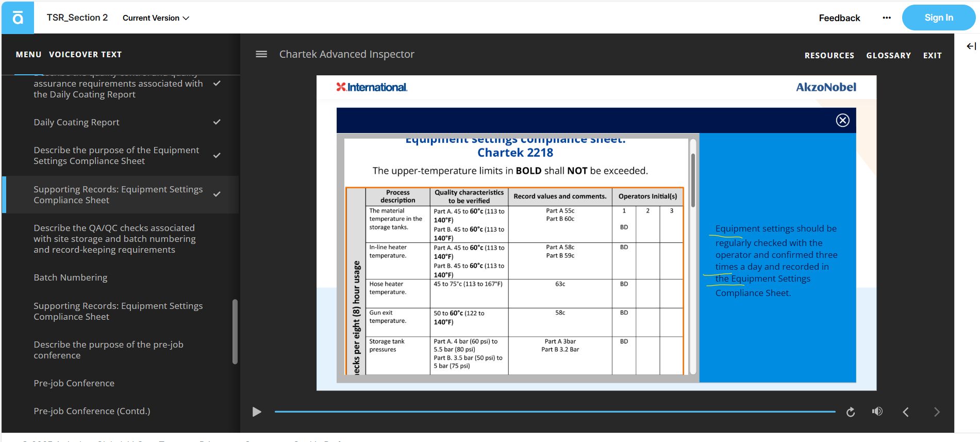Switch to the MENU tab
980x442 pixels.
tap(28, 55)
